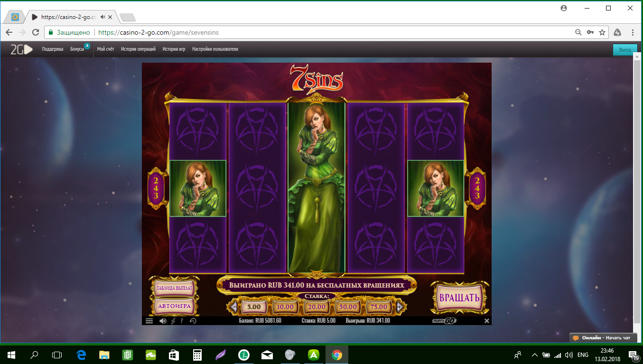
Task: Open system volume speaker in tray
Action: click(x=569, y=355)
